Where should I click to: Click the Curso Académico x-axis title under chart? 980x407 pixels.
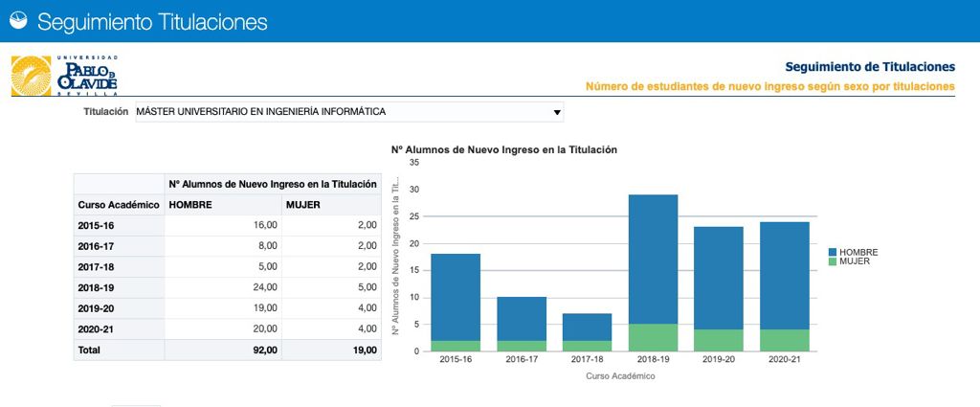[x=620, y=375]
